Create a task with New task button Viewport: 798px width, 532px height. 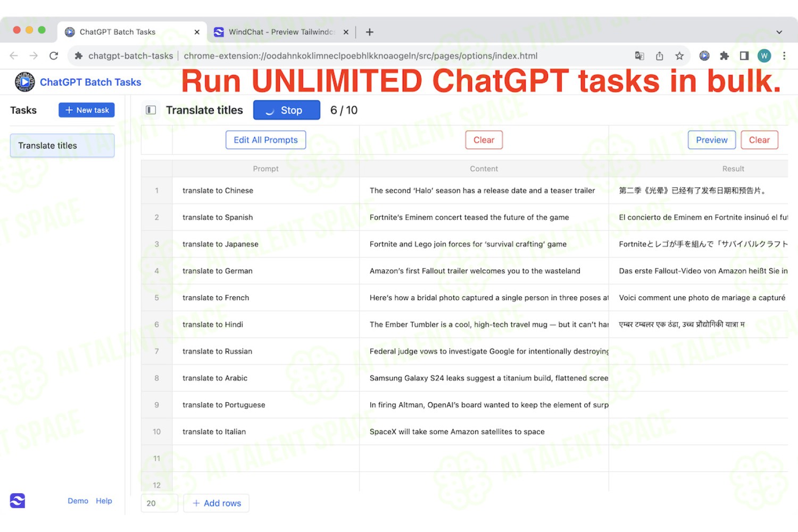(87, 110)
